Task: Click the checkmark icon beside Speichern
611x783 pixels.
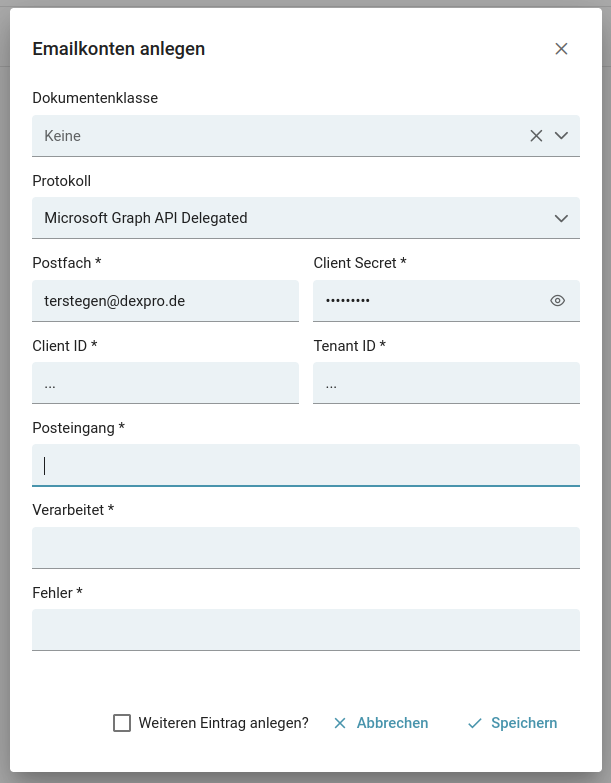Action: [x=475, y=723]
